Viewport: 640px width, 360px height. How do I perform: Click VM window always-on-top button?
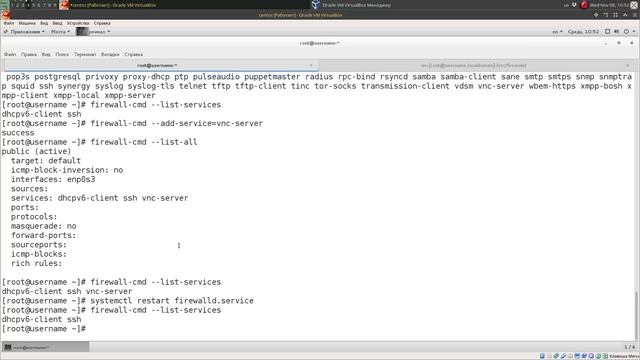coord(596,15)
